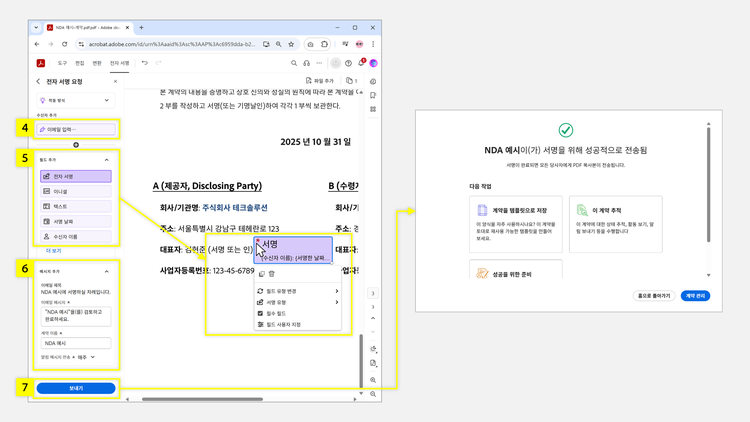Open the 도구 menu
Screen dimensions: 750x422
coord(62,63)
